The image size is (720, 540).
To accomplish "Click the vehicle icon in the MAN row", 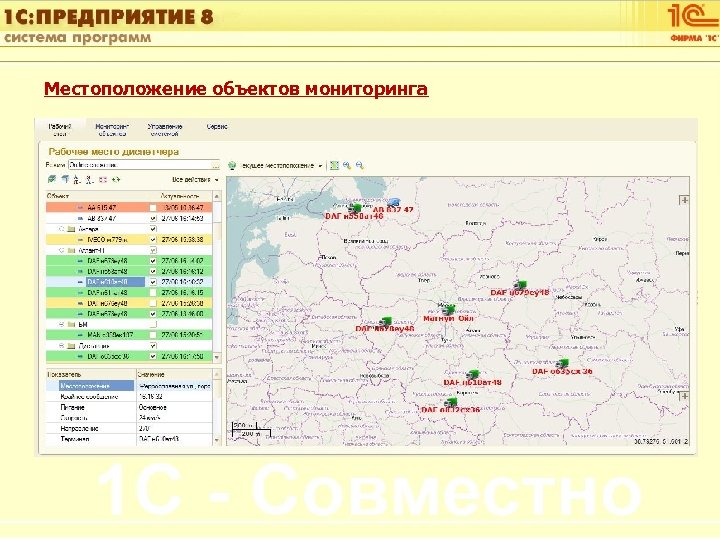I will [80, 335].
